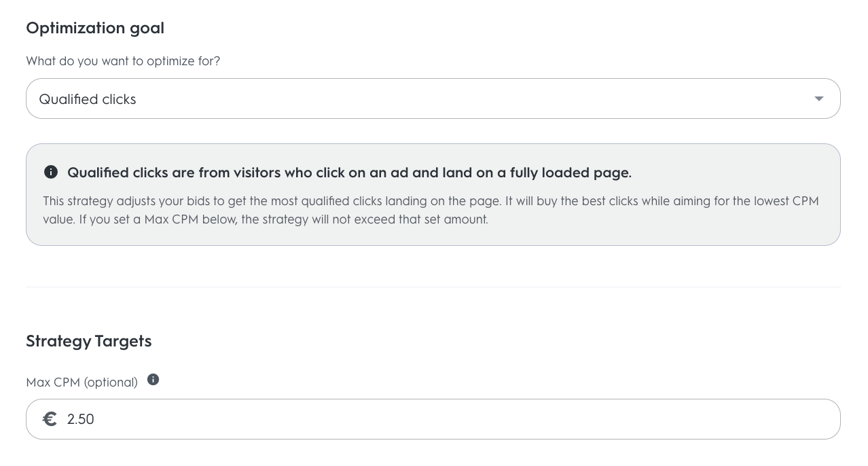The height and width of the screenshot is (466, 868).
Task: Open the optimization goal dropdown
Action: point(433,99)
